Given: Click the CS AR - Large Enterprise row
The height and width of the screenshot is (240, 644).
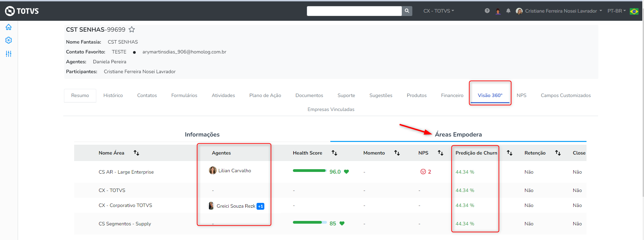Looking at the screenshot, I should (x=330, y=172).
